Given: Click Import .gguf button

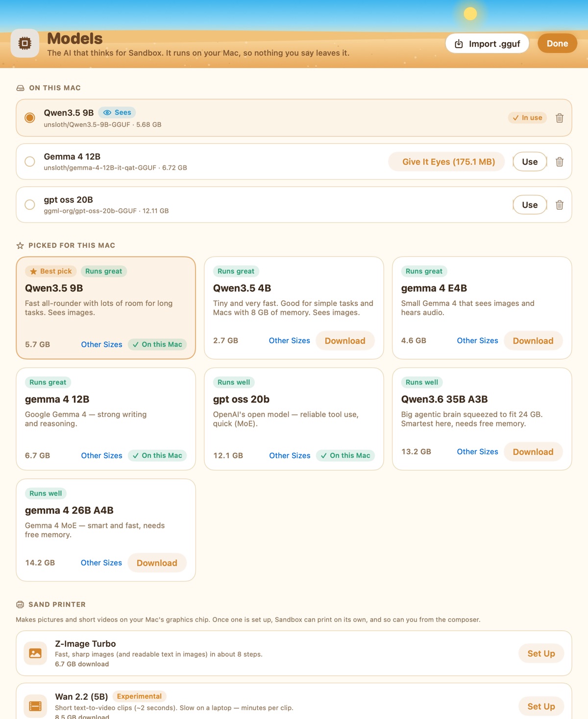Looking at the screenshot, I should click(x=487, y=44).
